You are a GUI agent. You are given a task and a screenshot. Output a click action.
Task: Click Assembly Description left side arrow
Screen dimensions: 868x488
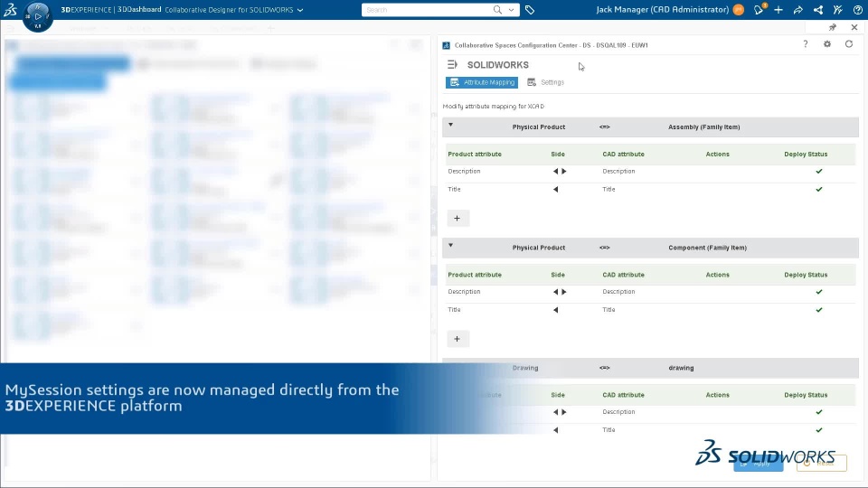click(x=555, y=172)
